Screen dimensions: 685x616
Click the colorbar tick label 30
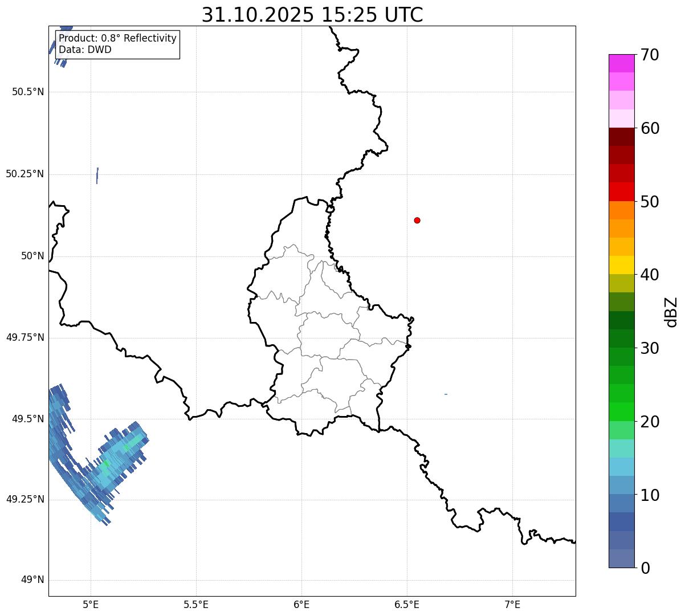pyautogui.click(x=650, y=348)
